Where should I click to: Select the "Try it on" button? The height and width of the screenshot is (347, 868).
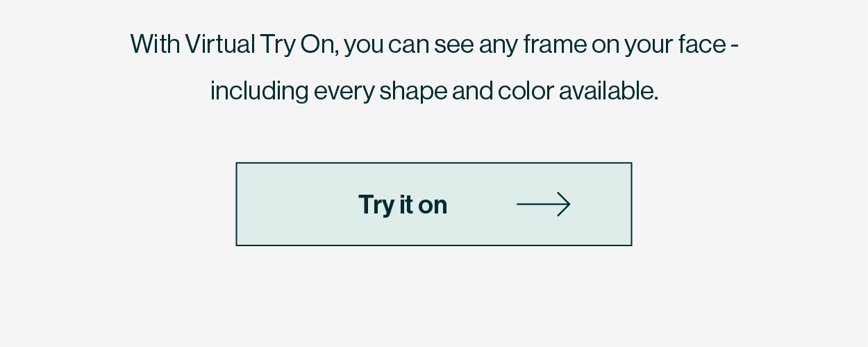pyautogui.click(x=434, y=204)
